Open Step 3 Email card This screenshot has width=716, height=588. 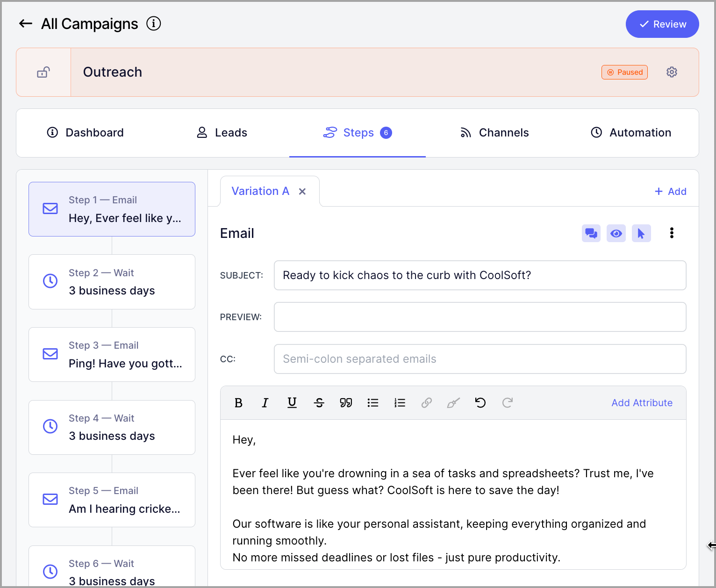[x=112, y=354]
